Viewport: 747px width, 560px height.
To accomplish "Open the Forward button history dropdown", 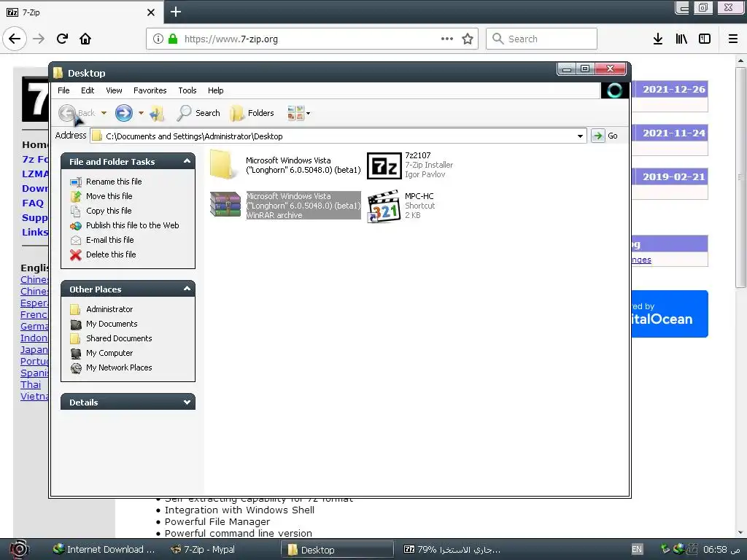I will click(141, 113).
